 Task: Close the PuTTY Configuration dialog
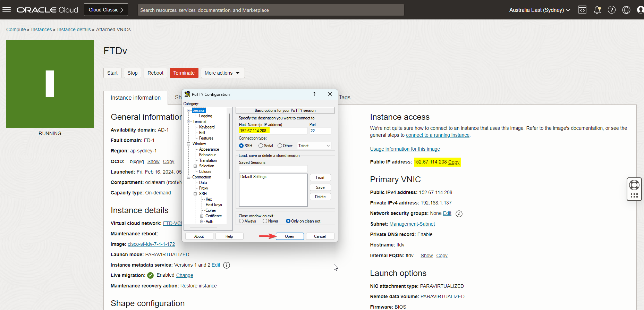330,94
